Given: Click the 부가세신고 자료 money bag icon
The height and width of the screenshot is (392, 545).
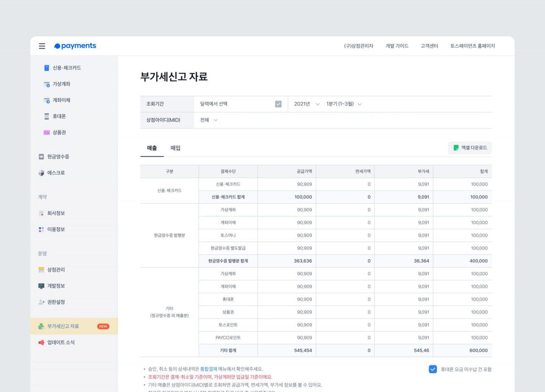Looking at the screenshot, I should point(41,326).
